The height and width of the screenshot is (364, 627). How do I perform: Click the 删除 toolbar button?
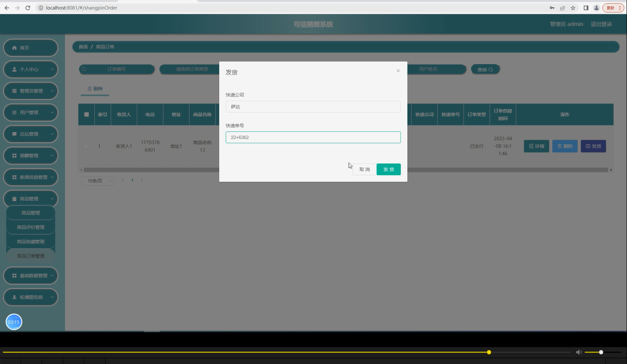tap(95, 89)
